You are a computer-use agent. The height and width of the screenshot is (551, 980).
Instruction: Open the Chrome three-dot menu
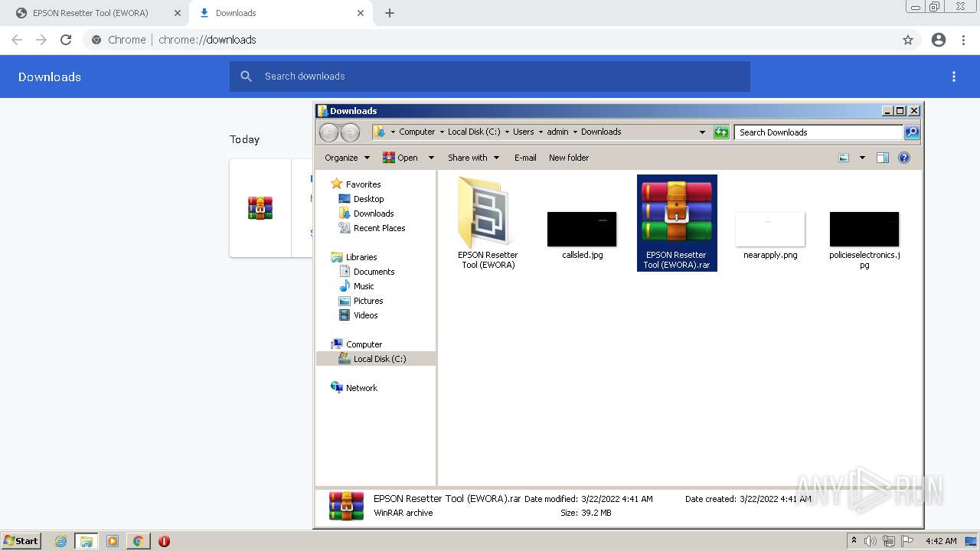[964, 40]
